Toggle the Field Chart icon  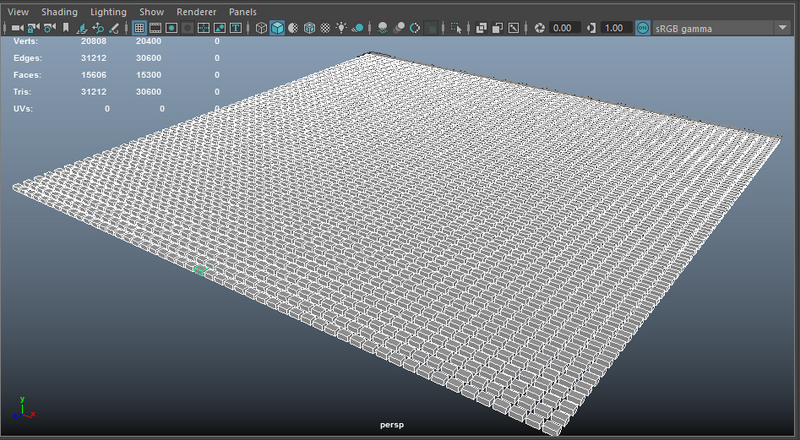(x=204, y=28)
